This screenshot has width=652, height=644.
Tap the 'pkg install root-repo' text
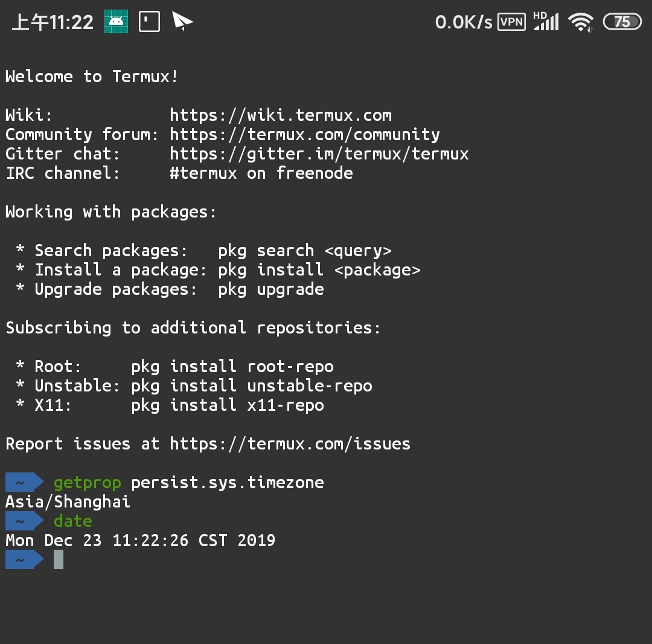[232, 367]
